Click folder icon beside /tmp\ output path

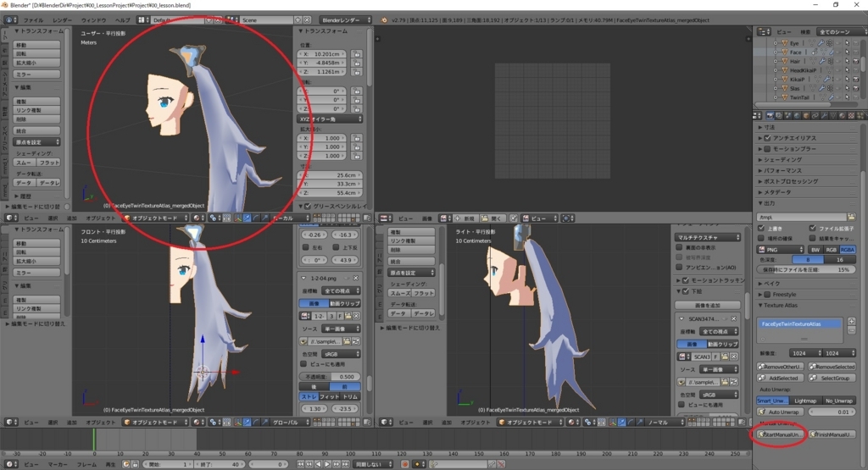(x=851, y=218)
